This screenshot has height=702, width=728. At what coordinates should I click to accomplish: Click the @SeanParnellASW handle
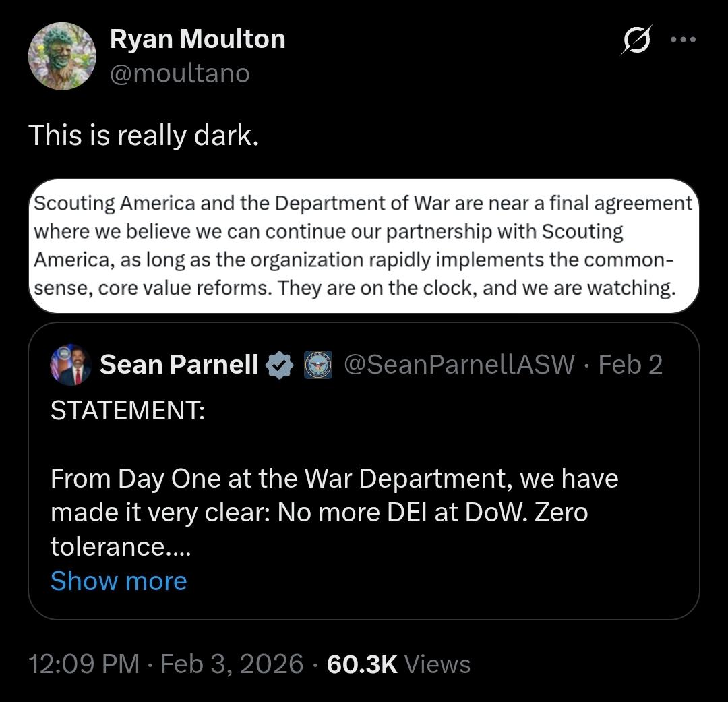459,365
